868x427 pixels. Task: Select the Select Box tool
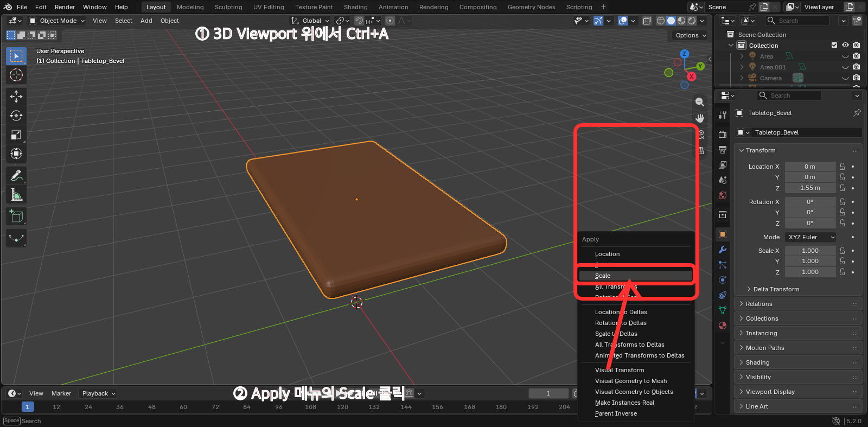coord(16,56)
